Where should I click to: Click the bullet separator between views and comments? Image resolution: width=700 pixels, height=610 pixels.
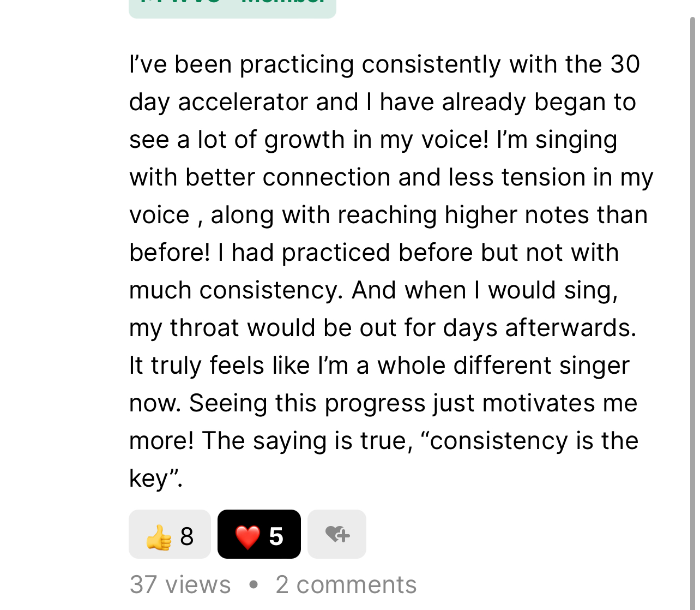253,585
